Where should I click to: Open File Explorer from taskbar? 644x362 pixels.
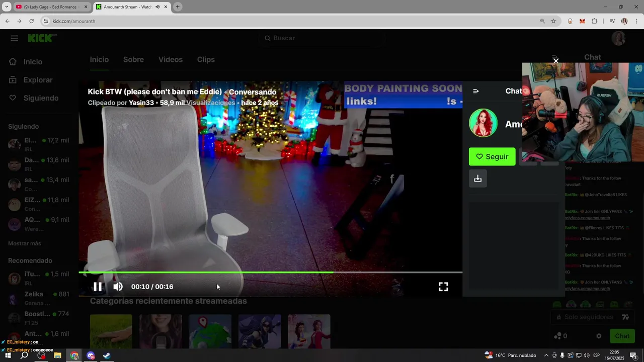click(x=57, y=355)
